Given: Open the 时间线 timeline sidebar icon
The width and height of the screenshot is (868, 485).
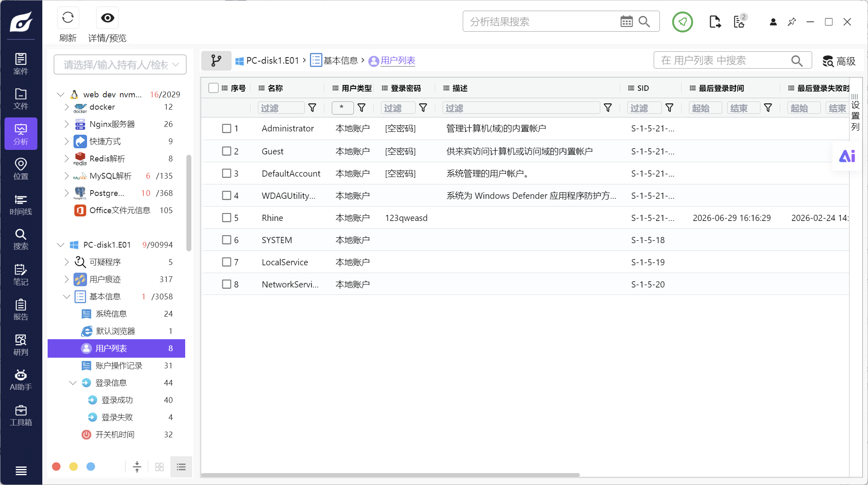Looking at the screenshot, I should (x=21, y=205).
